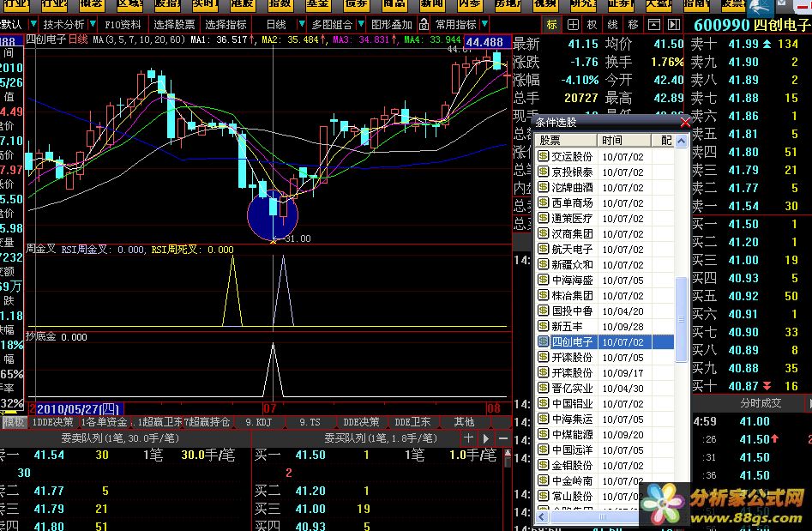812x531 pixels.
Task: Click the window layout icon in toolbar
Action: point(653,24)
